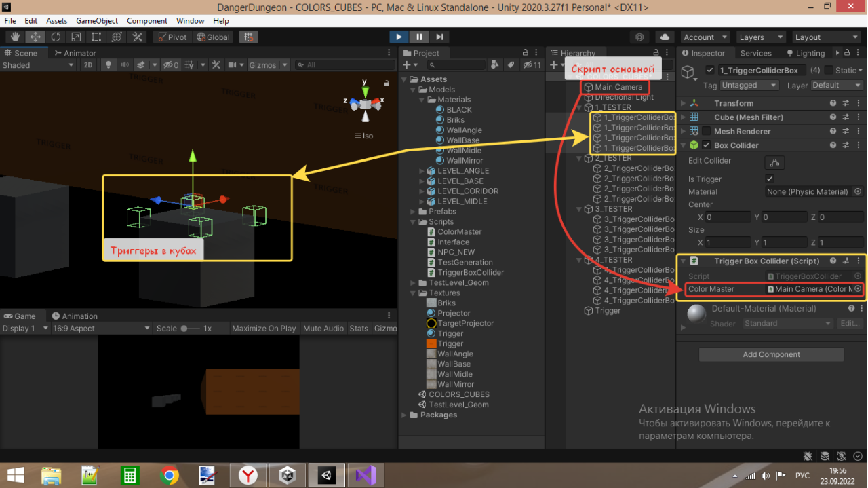Select the Hand tool in the toolbar
The image size is (868, 488).
15,37
